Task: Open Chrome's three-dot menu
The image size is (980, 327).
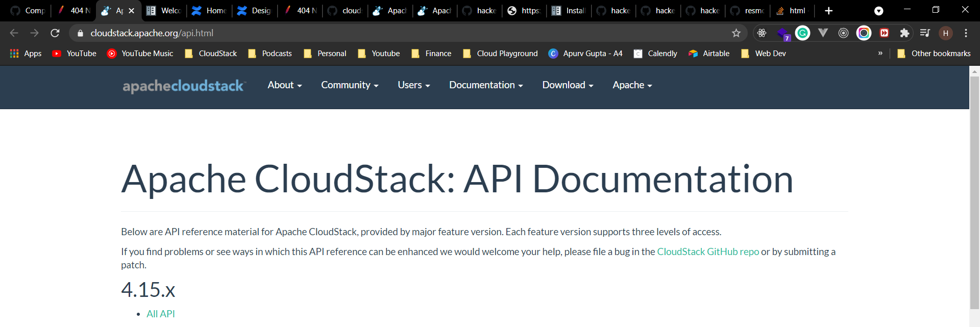Action: [966, 33]
